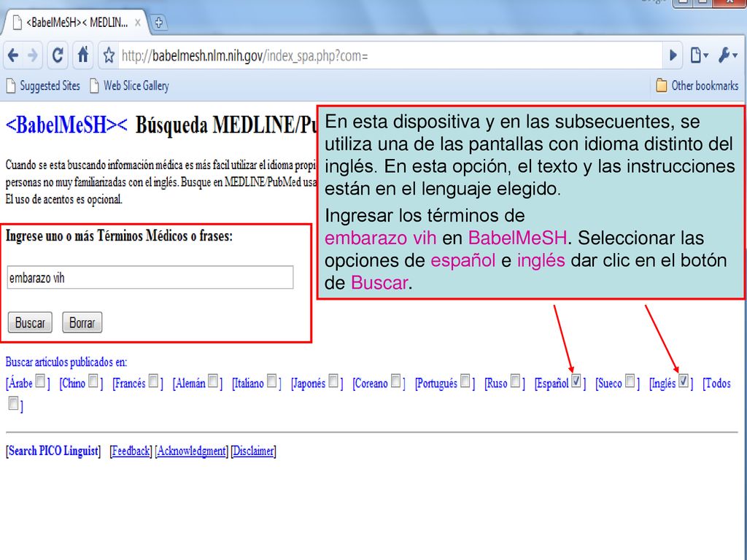Open the home page via house icon
747x560 pixels.
click(x=83, y=55)
